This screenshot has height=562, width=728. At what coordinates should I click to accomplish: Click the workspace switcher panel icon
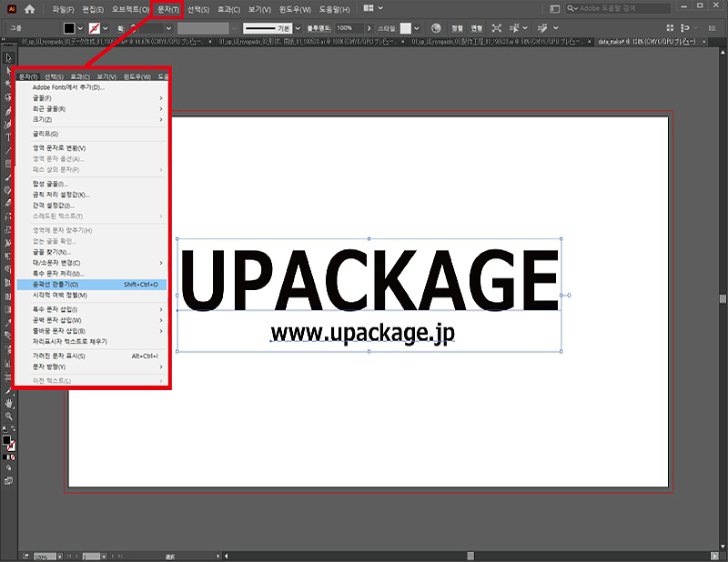[x=554, y=8]
